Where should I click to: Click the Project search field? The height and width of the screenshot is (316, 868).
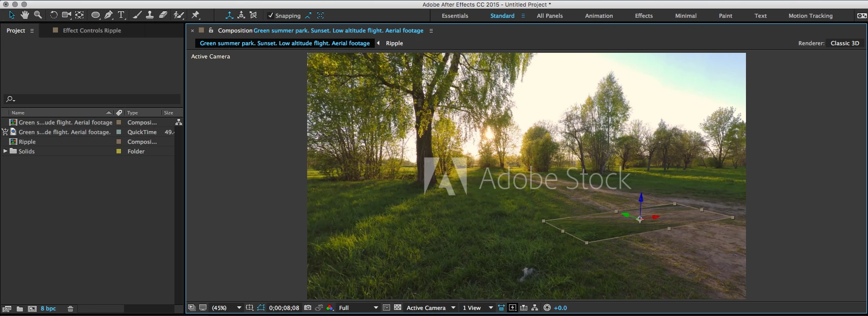point(92,99)
